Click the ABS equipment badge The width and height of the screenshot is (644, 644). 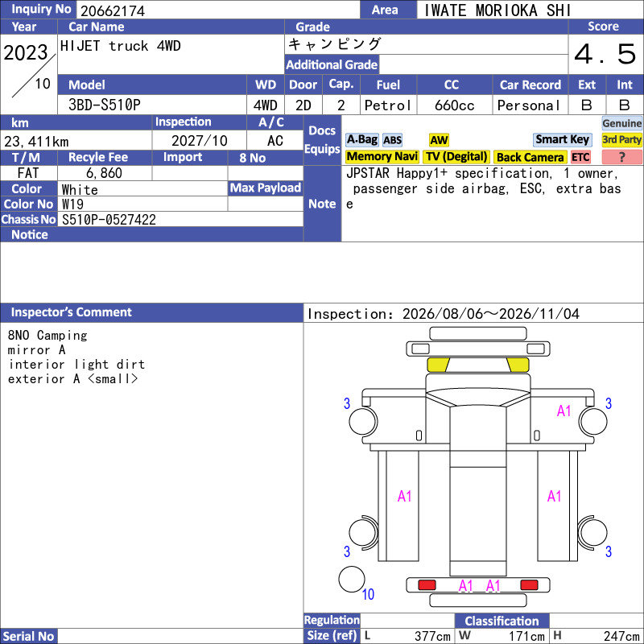[x=392, y=140]
